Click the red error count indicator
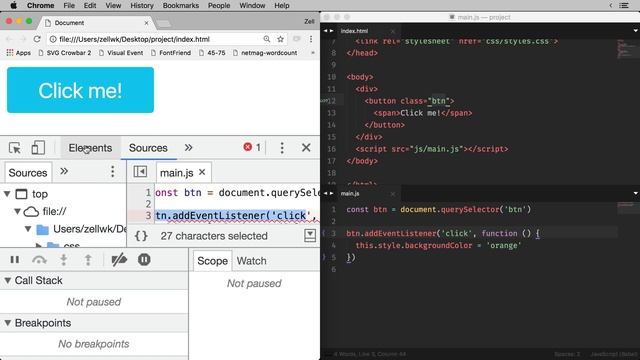 [252, 147]
